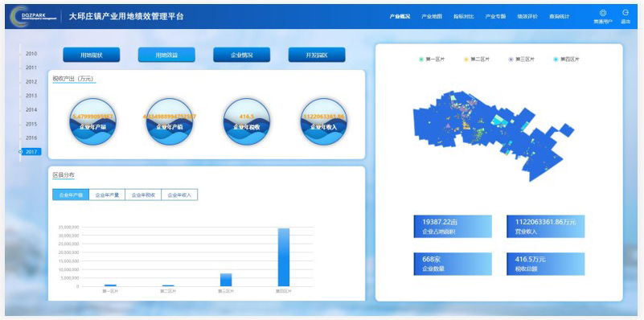The width and height of the screenshot is (644, 320).
Task: Click the 营业收入 stat card
Action: 545,227
